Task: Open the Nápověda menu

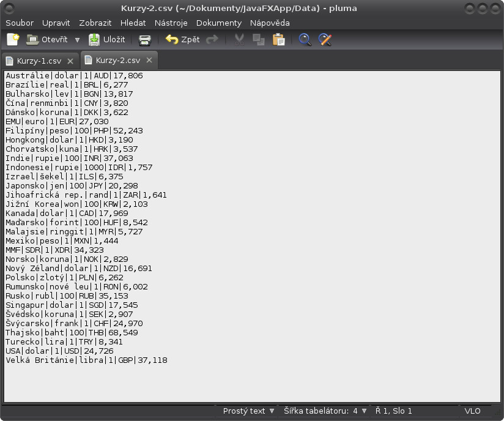Action: pos(270,23)
